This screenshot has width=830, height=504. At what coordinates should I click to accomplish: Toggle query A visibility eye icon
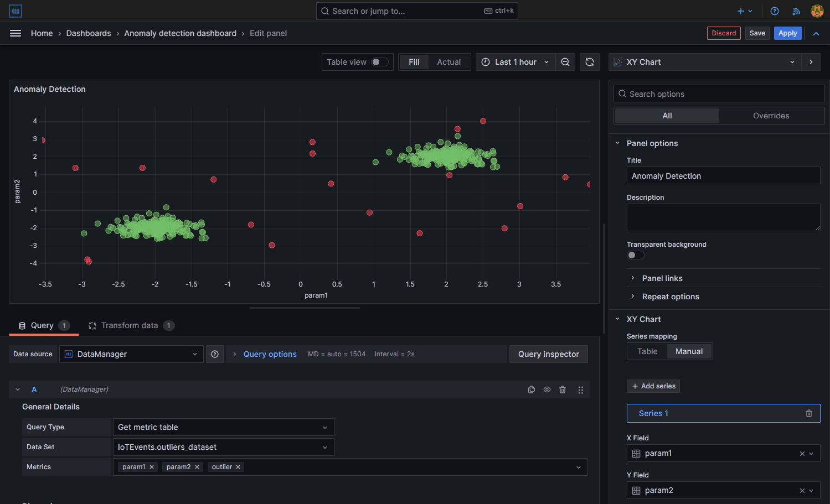coord(547,389)
